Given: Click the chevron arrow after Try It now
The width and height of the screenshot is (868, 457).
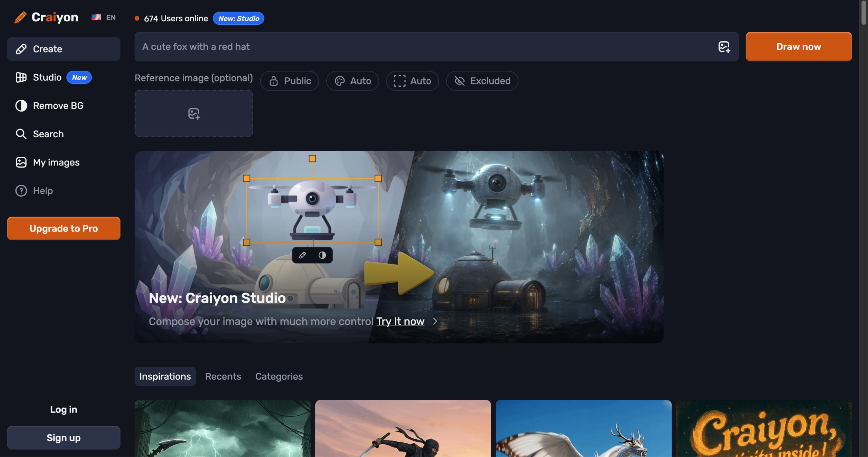Looking at the screenshot, I should (x=435, y=321).
